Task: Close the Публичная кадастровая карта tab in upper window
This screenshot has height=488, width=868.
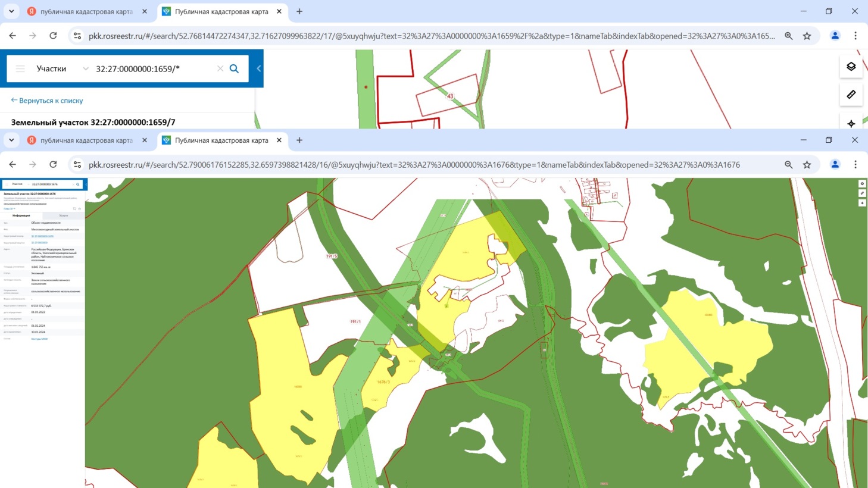Action: tap(279, 11)
